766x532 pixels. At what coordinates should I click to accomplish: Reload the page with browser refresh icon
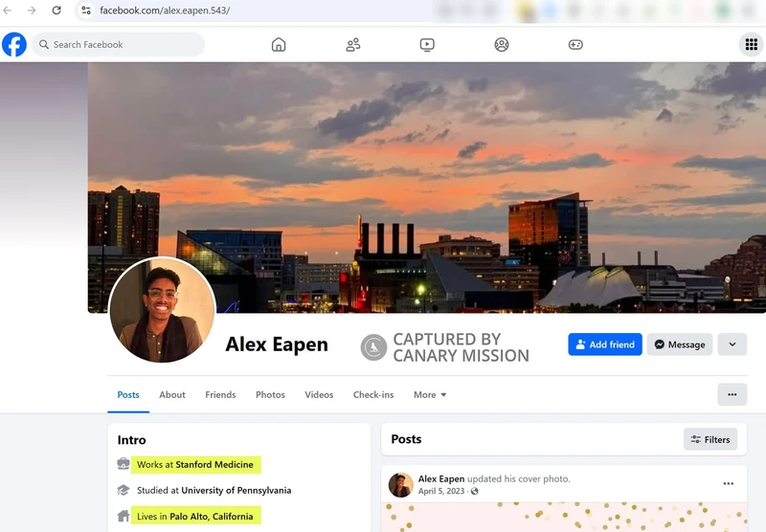pyautogui.click(x=56, y=11)
